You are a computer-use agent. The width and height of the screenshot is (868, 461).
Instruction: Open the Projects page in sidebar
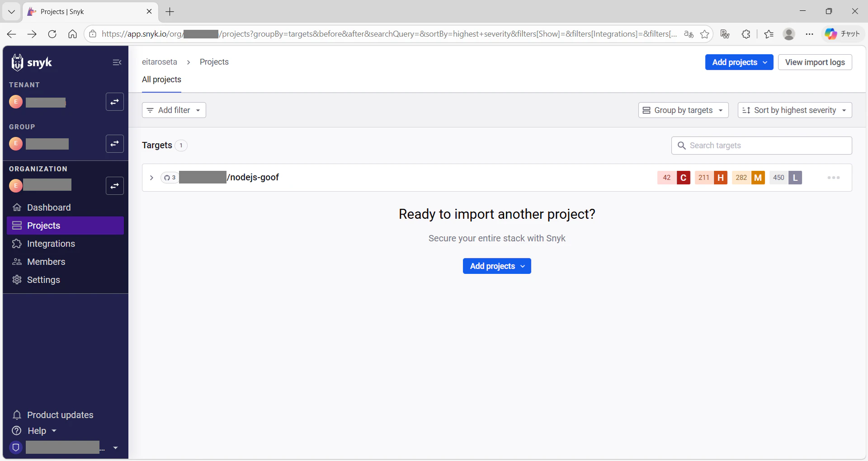(x=66, y=226)
